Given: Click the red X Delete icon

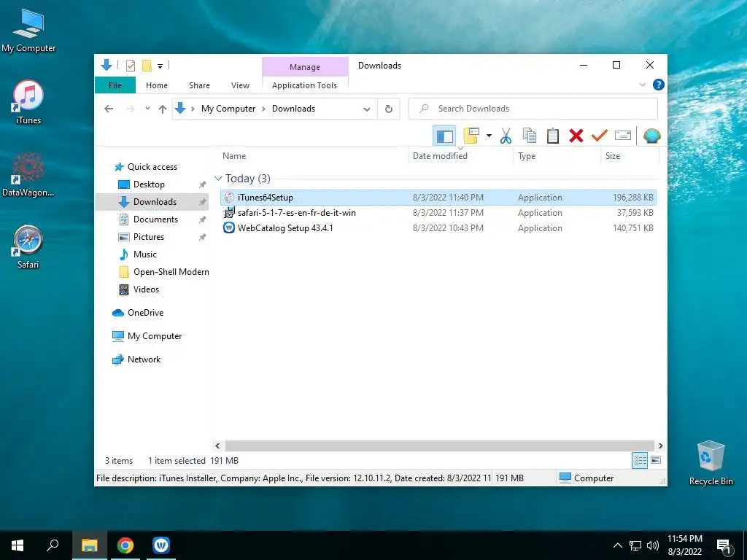Looking at the screenshot, I should 576,136.
